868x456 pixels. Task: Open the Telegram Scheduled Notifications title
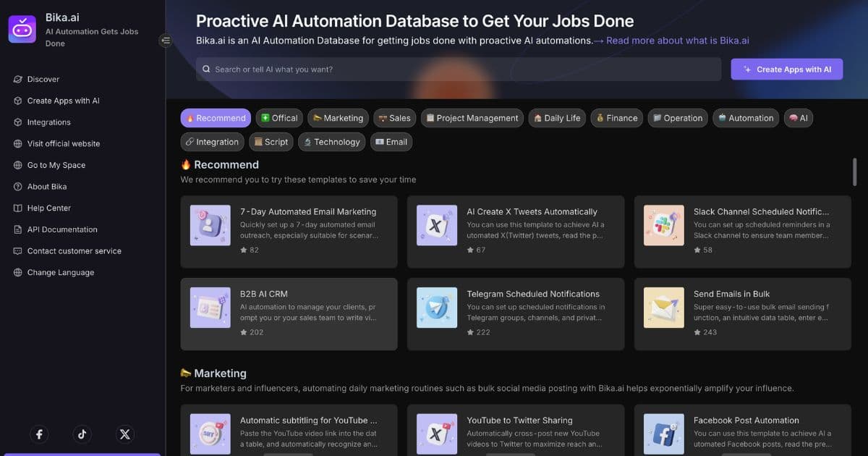533,294
